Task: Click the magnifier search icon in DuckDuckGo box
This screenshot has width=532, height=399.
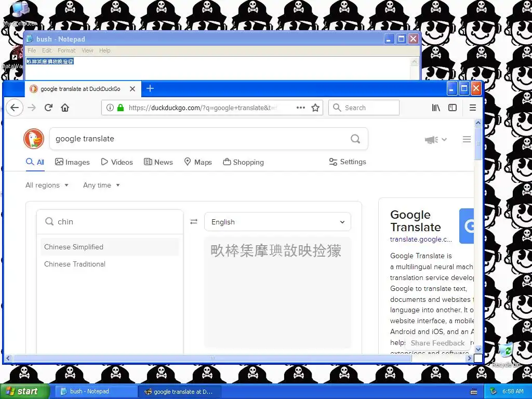Action: click(355, 139)
